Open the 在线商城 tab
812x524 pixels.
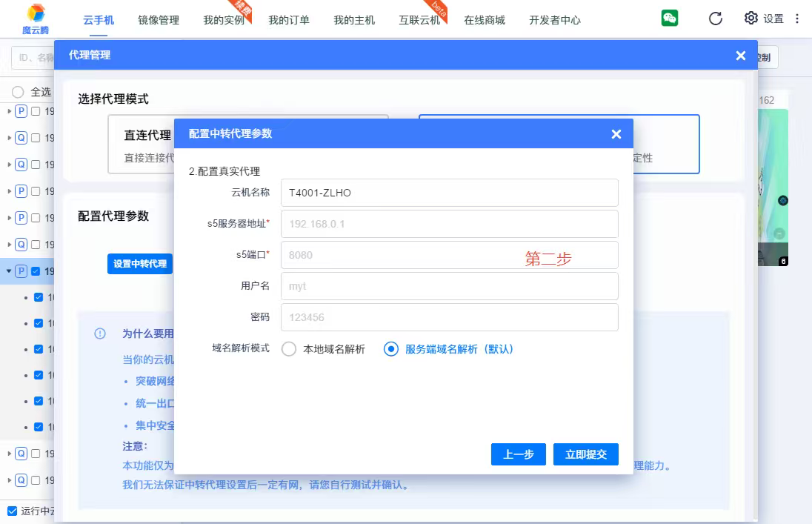pyautogui.click(x=485, y=20)
